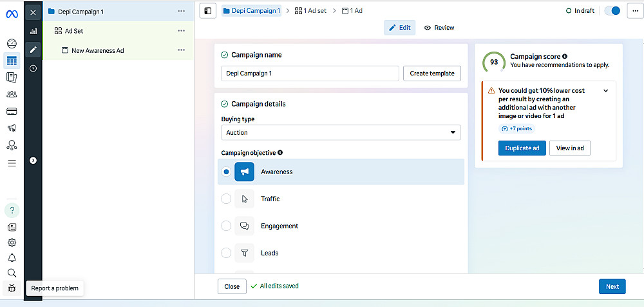Open the clock history icon
The image size is (644, 307).
33,68
